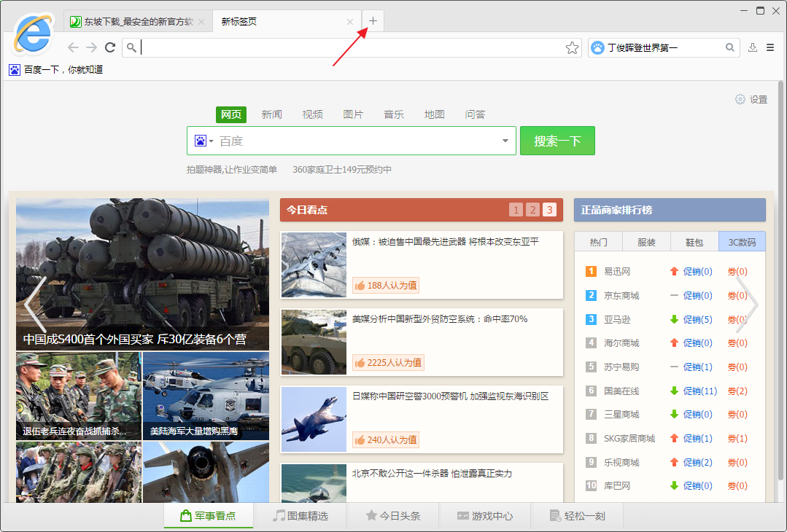Open the 北京不敢公开这一件杀器 article
Image resolution: width=787 pixels, height=532 pixels.
432,474
